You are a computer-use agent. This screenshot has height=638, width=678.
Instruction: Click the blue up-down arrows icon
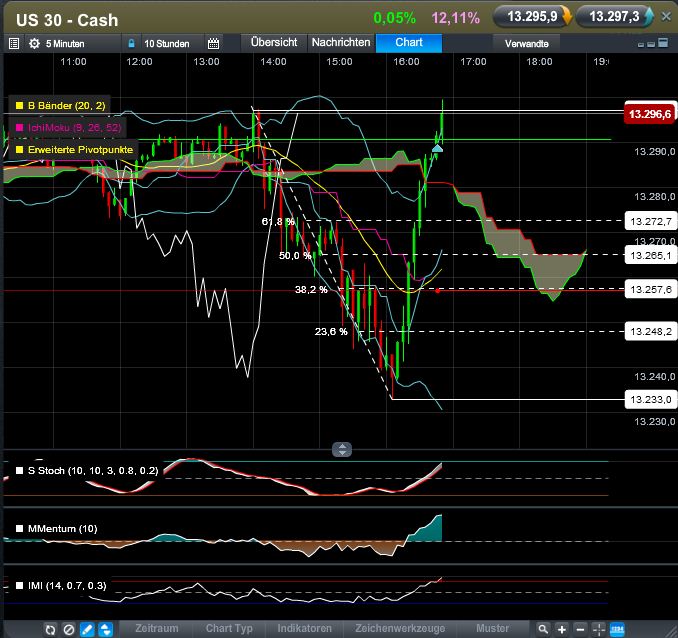tap(106, 629)
